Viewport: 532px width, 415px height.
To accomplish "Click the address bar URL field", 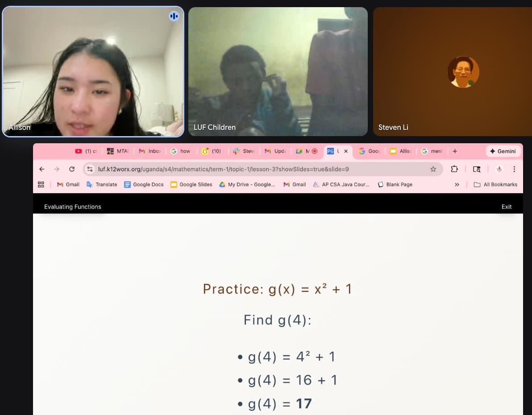I will point(258,169).
